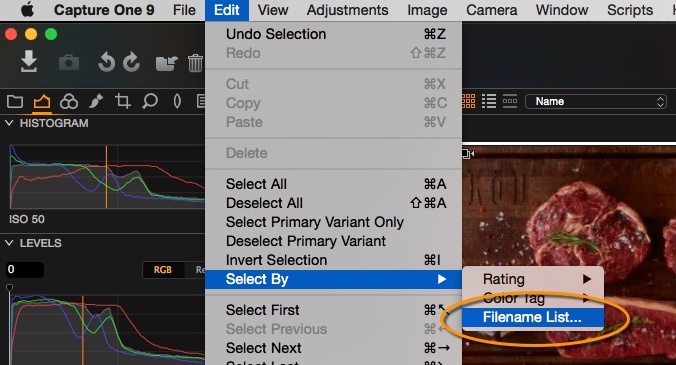Screen dimensions: 676x365
Task: Select the Crop tool tab icon
Action: click(x=122, y=101)
